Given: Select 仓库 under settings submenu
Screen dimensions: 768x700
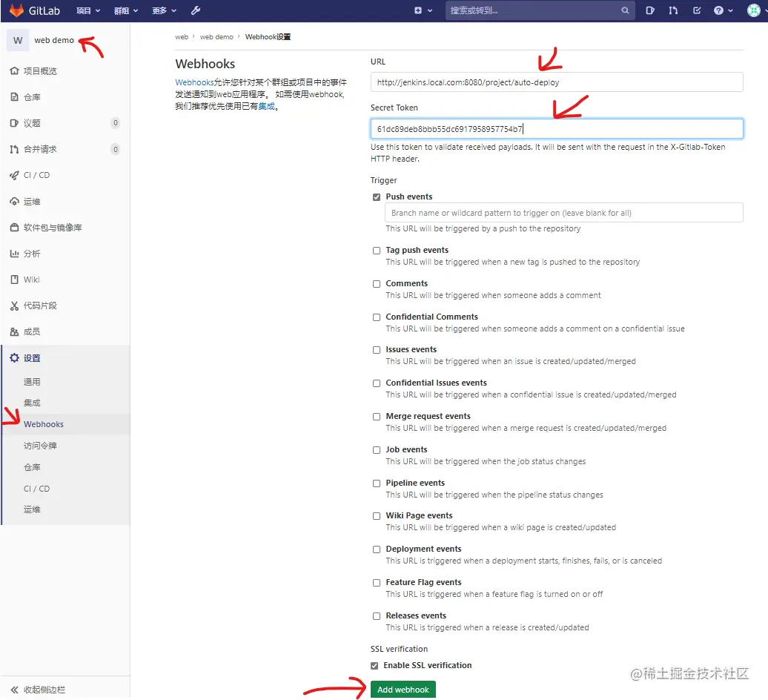Looking at the screenshot, I should tap(32, 467).
